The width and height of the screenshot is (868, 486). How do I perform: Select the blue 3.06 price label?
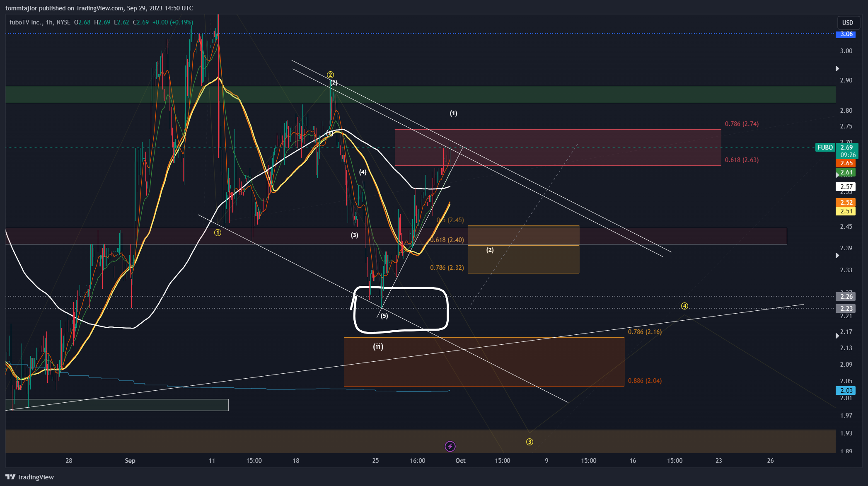point(846,34)
